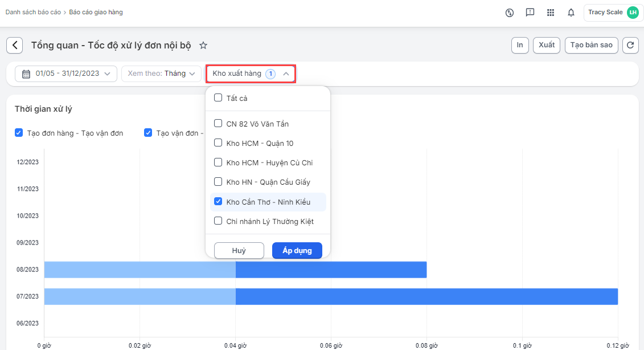The height and width of the screenshot is (350, 644).
Task: Open the date range 01/05 - 31/12/2023 picker
Action: pyautogui.click(x=66, y=74)
